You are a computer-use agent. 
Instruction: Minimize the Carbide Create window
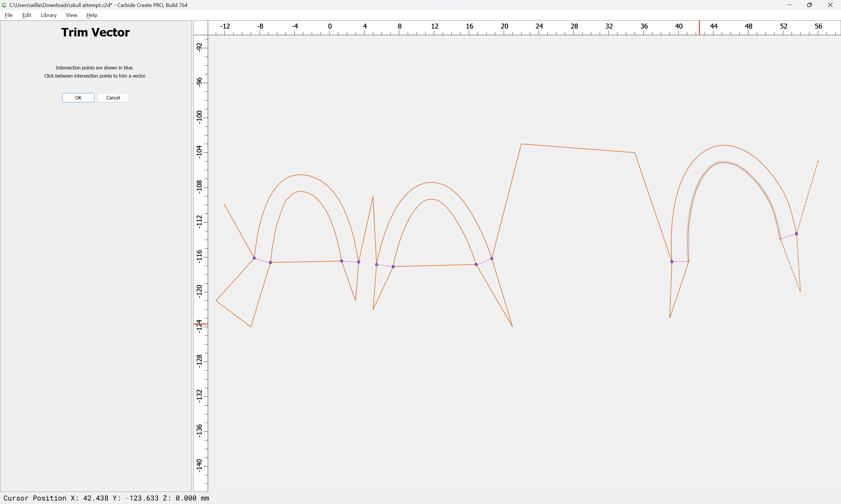[789, 5]
